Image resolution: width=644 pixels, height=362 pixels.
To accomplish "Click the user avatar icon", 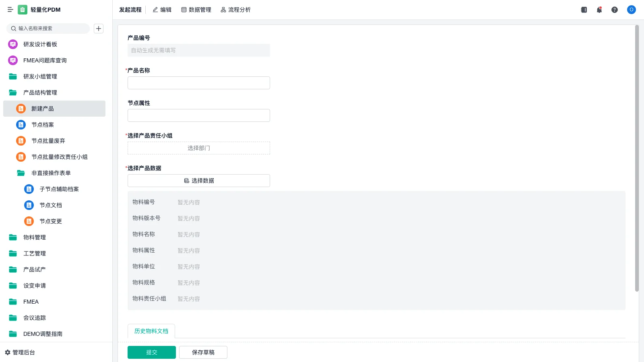I will point(631,10).
